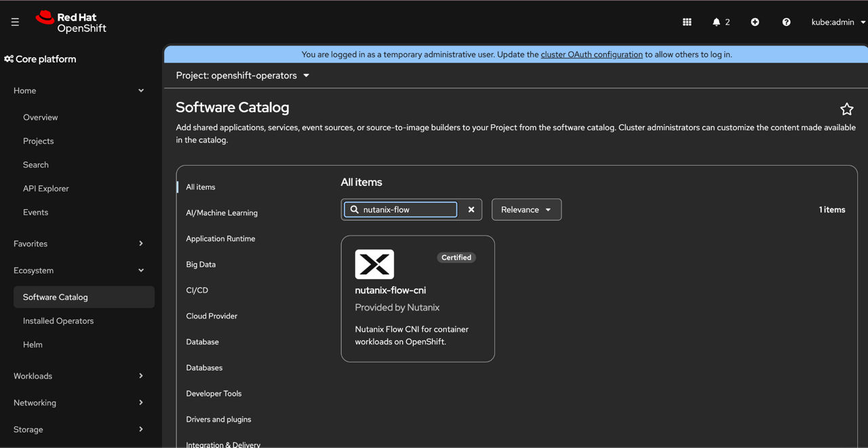Expand the Favorites navigation section
Image resolution: width=868 pixels, height=448 pixels.
tap(81, 244)
